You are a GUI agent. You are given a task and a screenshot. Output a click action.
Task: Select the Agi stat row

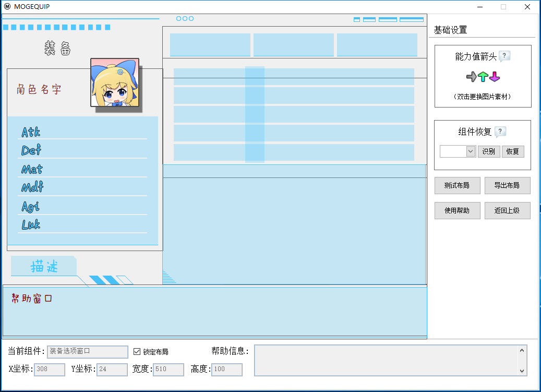pos(82,206)
